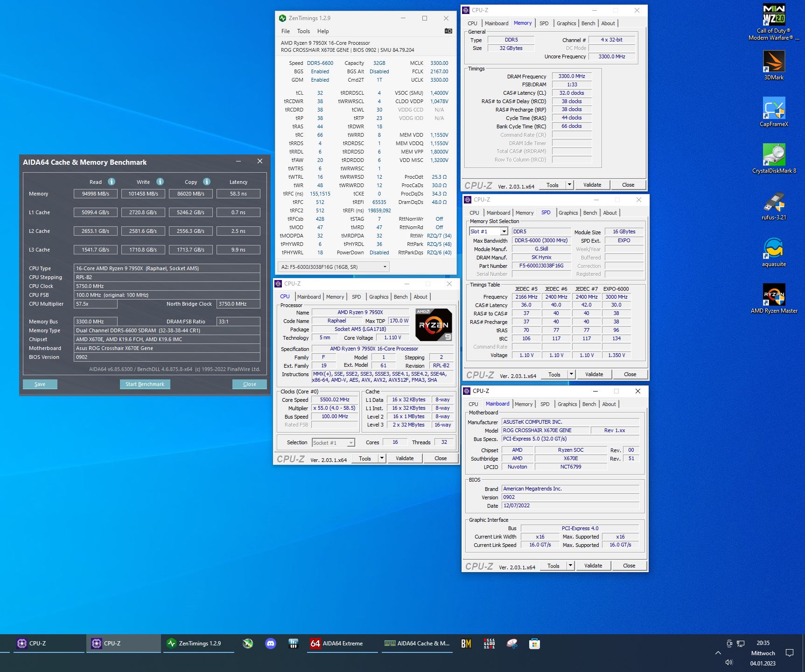Click the BIOS Date 12/07/2022 field
Viewport: 805px width, 672px height.
click(570, 506)
